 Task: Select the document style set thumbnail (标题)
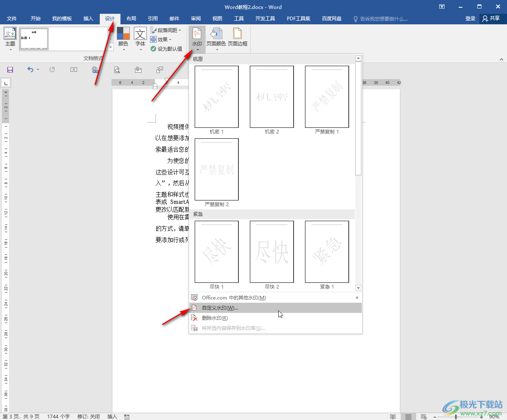34,39
